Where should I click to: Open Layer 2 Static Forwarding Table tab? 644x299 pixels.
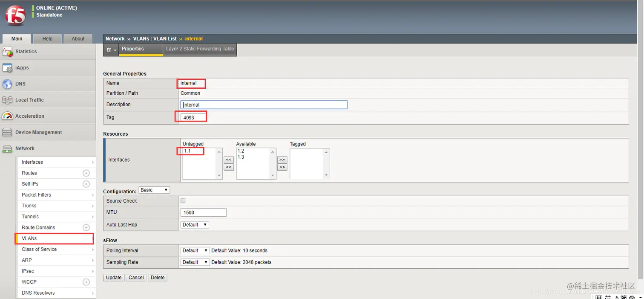point(200,49)
